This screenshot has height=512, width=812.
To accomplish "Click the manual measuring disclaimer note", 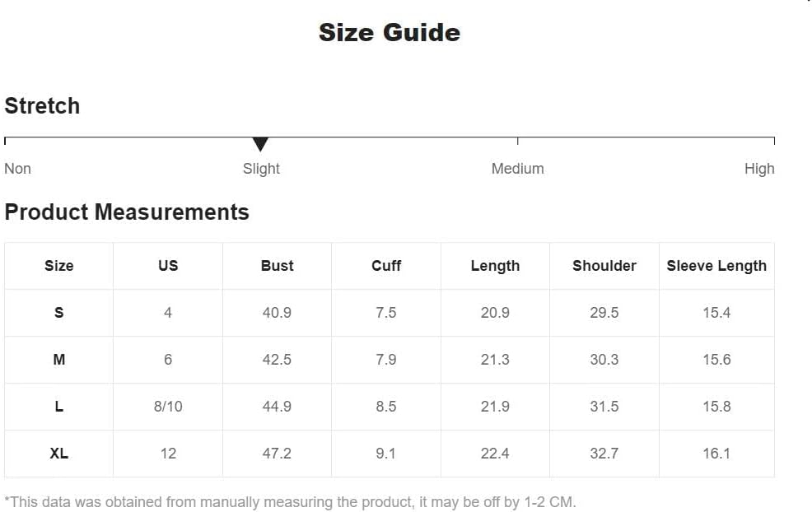I will [x=290, y=502].
